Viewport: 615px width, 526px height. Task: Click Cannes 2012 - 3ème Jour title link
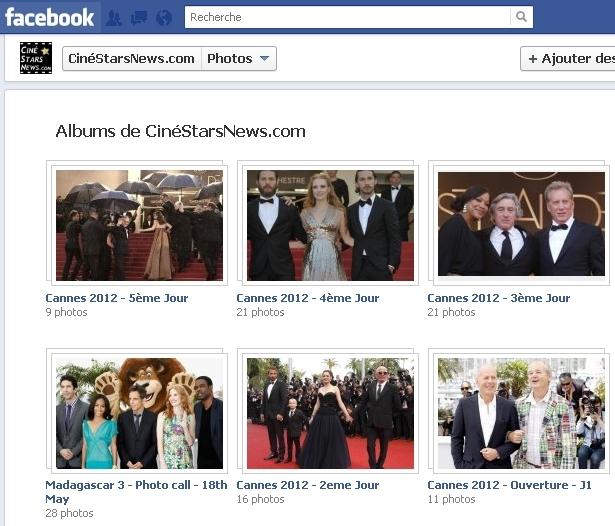[x=498, y=298]
